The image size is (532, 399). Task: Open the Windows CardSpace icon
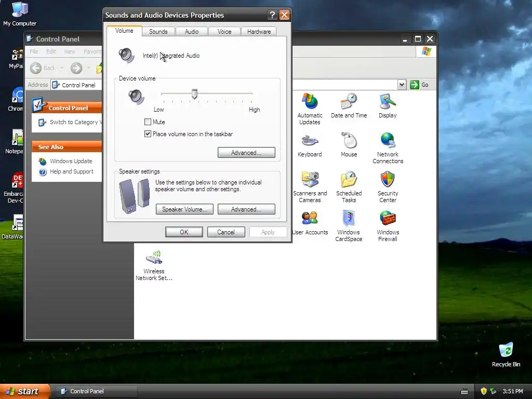tap(349, 226)
